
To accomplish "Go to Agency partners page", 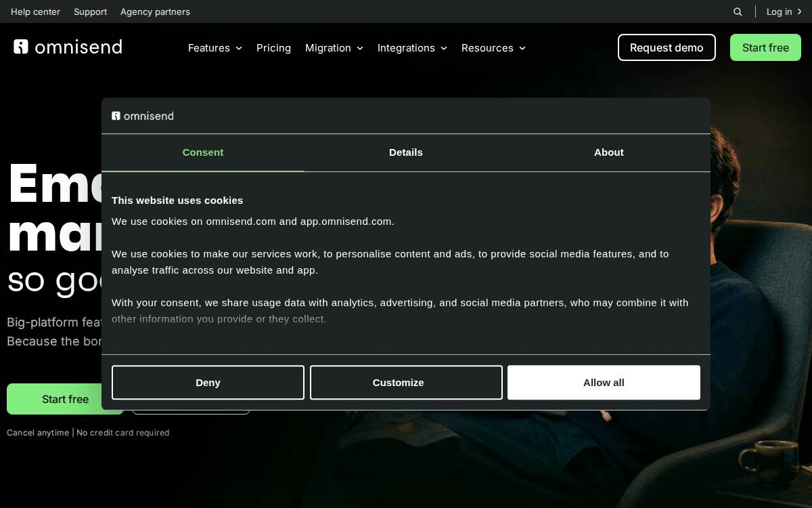I will 155,12.
